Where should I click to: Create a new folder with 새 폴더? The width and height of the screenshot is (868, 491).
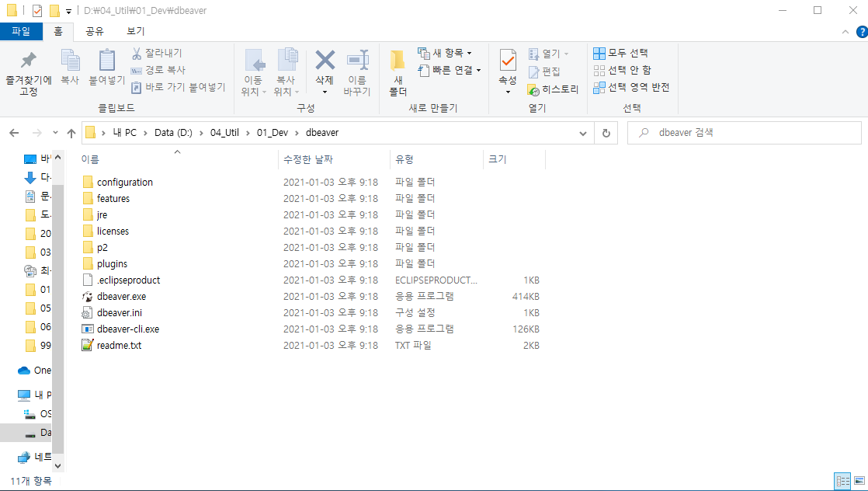tap(398, 72)
